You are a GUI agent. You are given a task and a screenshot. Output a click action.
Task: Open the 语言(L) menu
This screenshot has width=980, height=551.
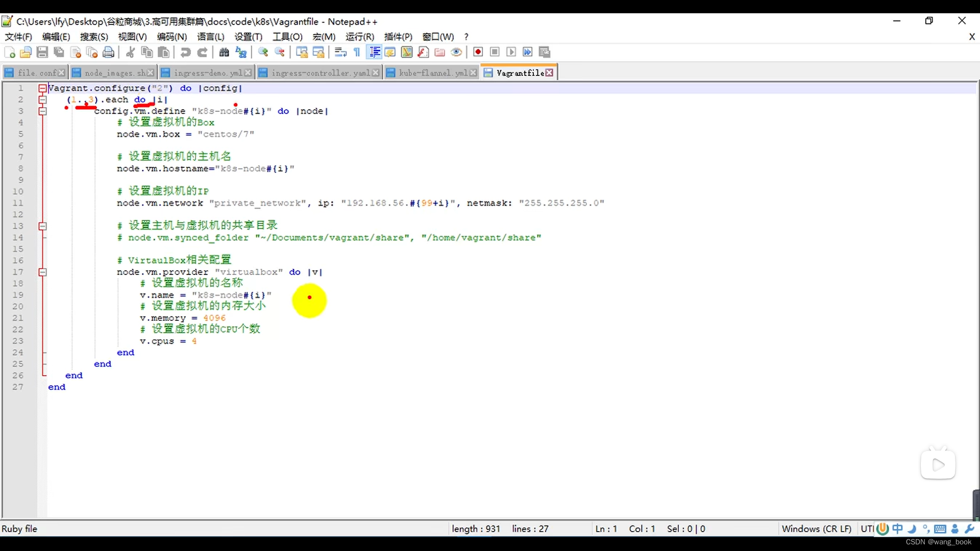click(x=211, y=37)
